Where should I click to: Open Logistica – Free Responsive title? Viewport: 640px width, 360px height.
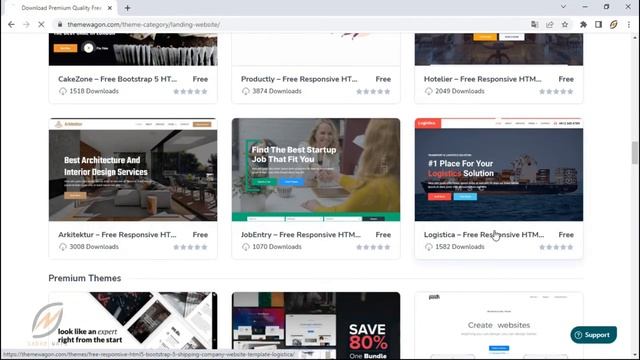pos(484,235)
